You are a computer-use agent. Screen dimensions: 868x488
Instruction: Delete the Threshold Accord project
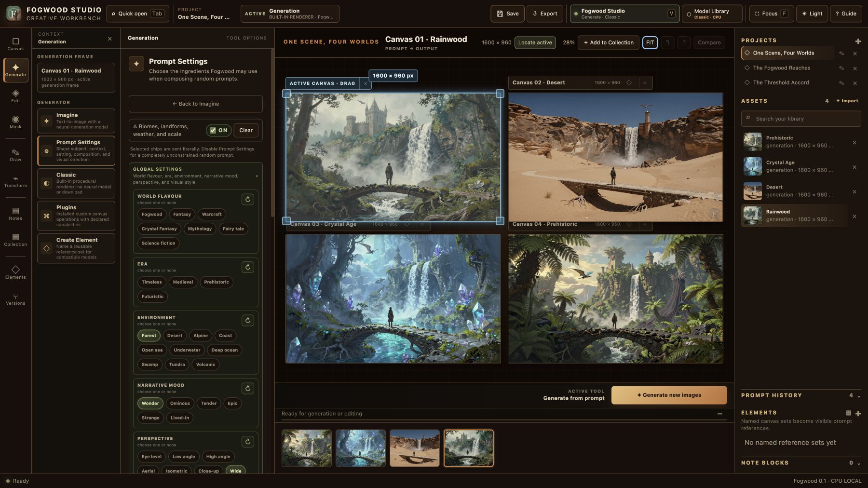855,83
